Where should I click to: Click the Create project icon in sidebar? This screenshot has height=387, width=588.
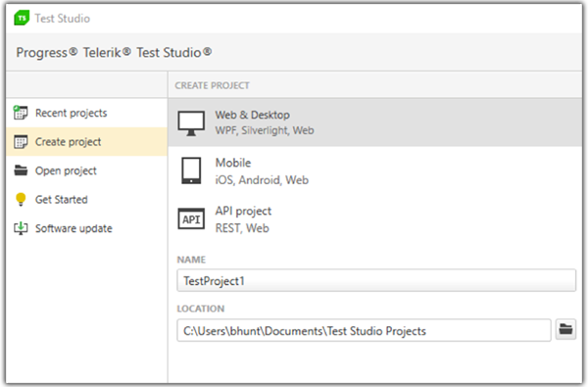(x=21, y=142)
